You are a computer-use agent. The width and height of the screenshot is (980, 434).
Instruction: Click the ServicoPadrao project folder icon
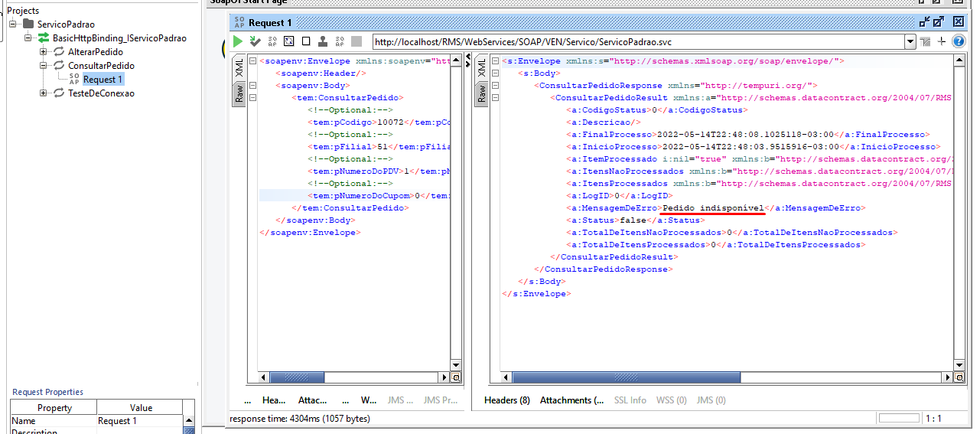[x=28, y=24]
